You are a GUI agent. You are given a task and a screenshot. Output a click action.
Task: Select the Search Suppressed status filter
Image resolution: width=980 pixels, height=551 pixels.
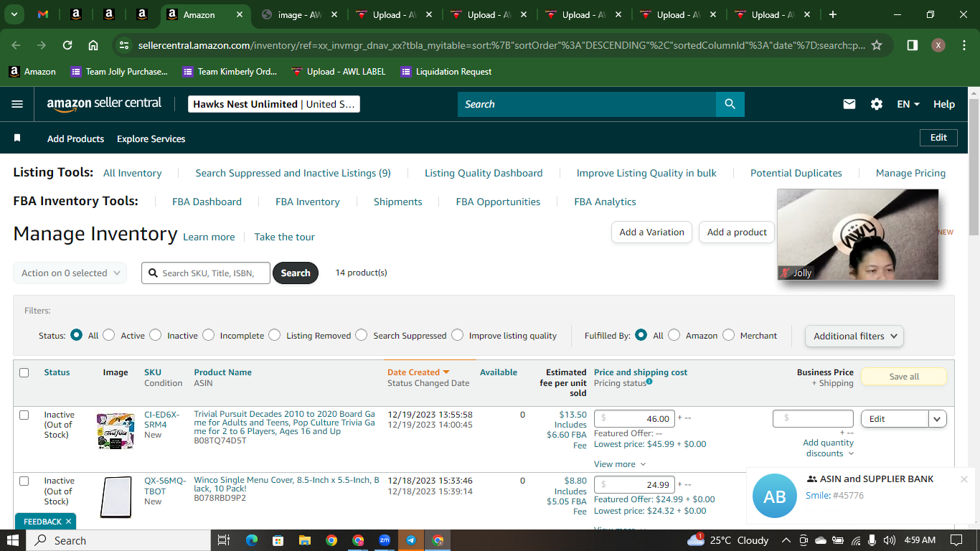click(362, 335)
